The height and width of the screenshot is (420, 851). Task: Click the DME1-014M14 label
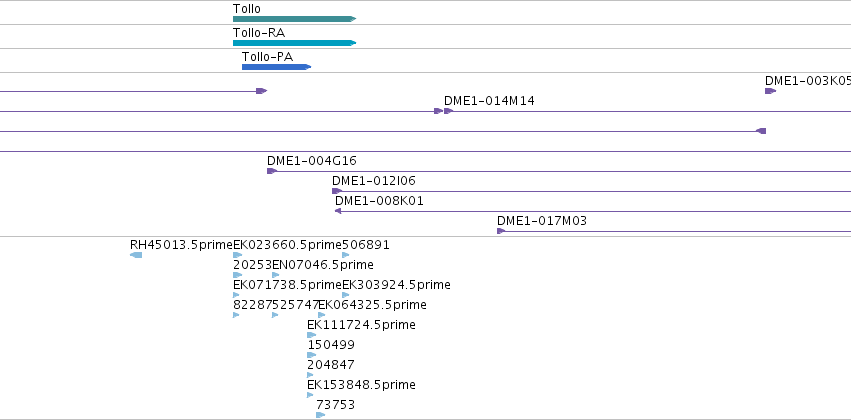point(489,101)
